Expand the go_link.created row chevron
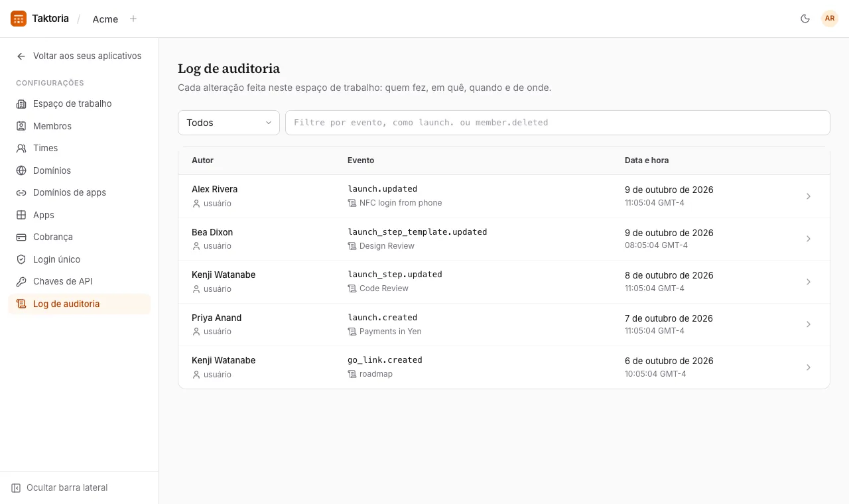 pyautogui.click(x=809, y=367)
